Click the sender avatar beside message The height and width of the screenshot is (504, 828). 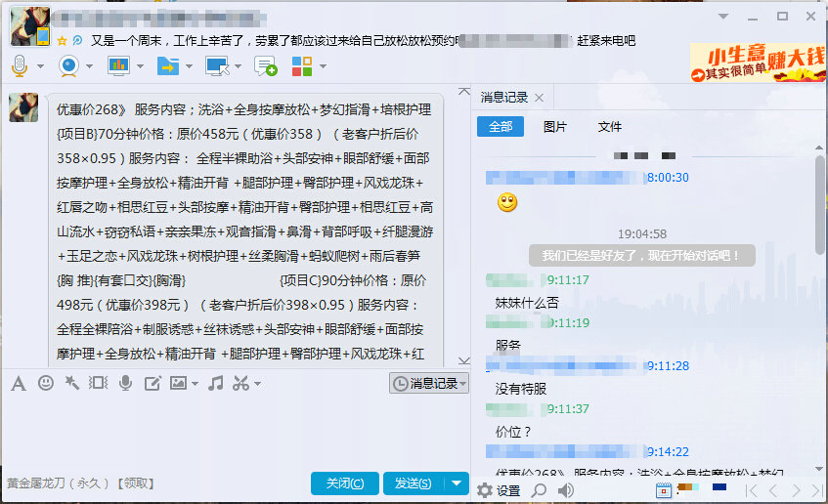click(x=23, y=107)
